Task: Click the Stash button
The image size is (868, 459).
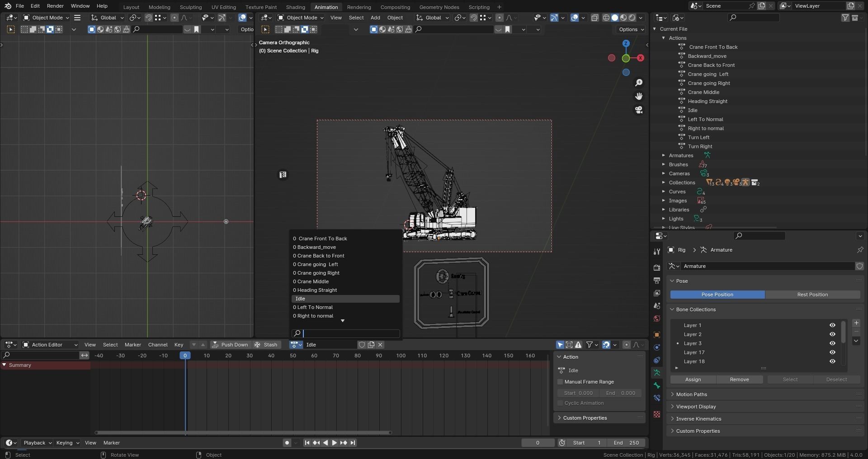Action: click(x=266, y=345)
